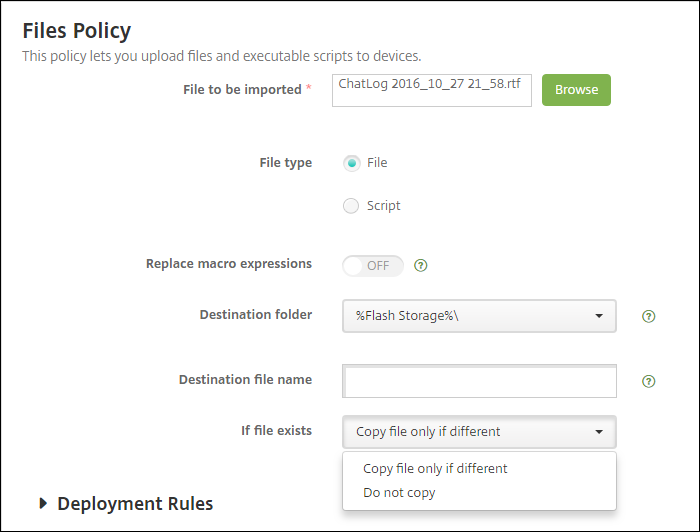Click the ChatLog 2016_10_27 21_58.rtf filename text
Image resolution: width=700 pixels, height=532 pixels.
[x=430, y=84]
